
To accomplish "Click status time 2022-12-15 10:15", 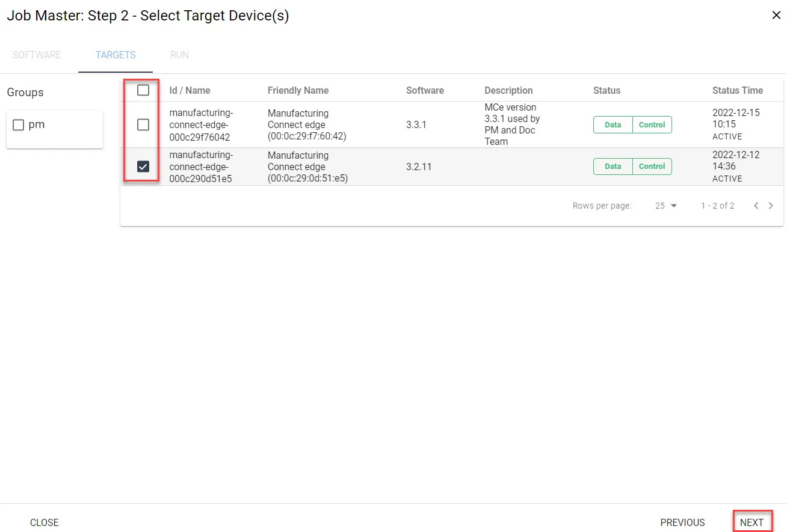I will pyautogui.click(x=736, y=118).
